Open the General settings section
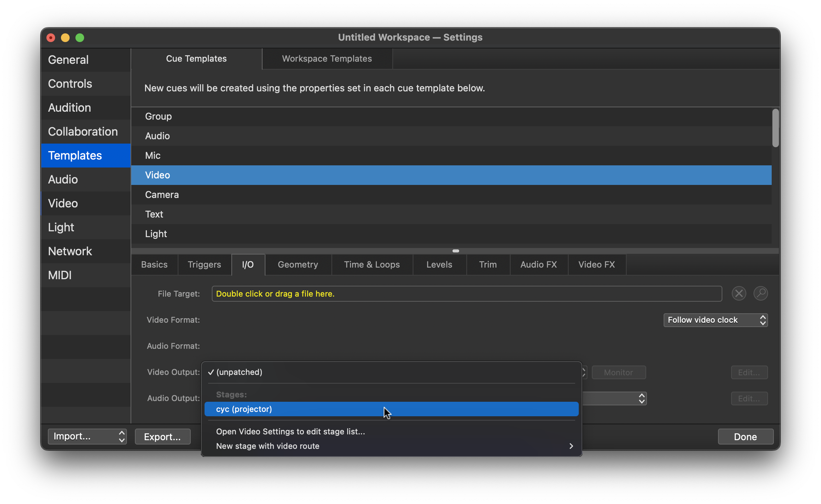Viewport: 821px width, 504px height. (x=86, y=60)
